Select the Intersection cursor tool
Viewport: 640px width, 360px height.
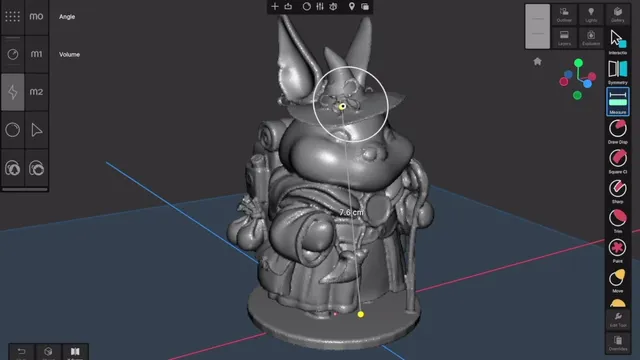pos(618,42)
